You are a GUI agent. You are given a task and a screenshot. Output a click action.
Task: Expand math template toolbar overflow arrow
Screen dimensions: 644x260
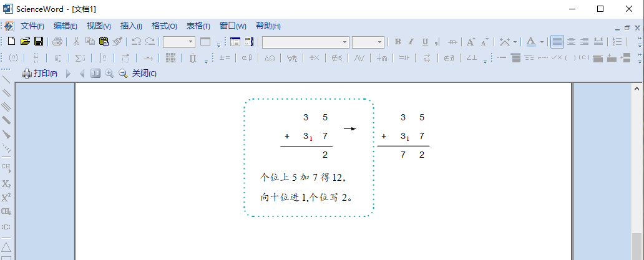pyautogui.click(x=206, y=60)
